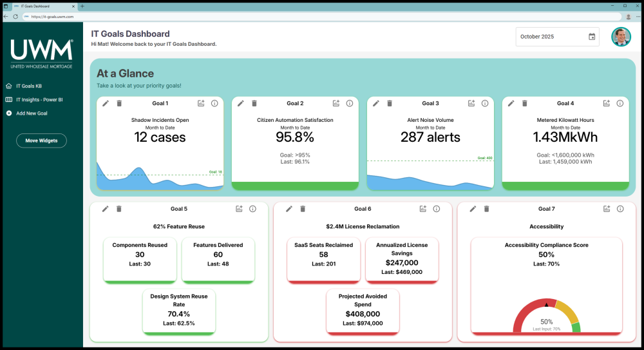Click the 'Last: 96.1%' text
This screenshot has width=644, height=350.
[x=295, y=162]
